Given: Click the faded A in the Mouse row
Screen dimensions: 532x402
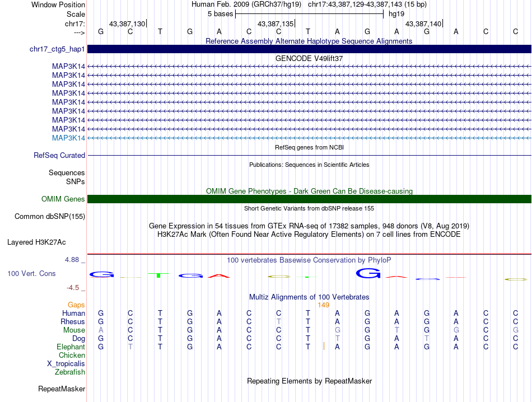Looking at the screenshot, I should tap(101, 330).
